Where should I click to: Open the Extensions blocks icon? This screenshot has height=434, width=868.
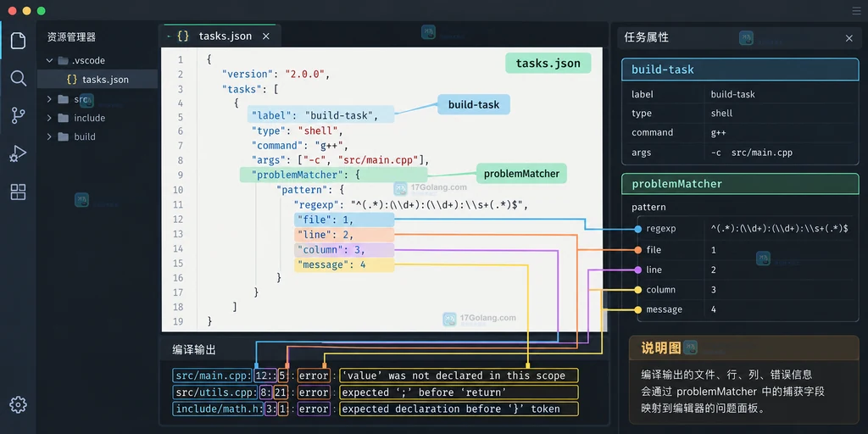click(x=19, y=192)
